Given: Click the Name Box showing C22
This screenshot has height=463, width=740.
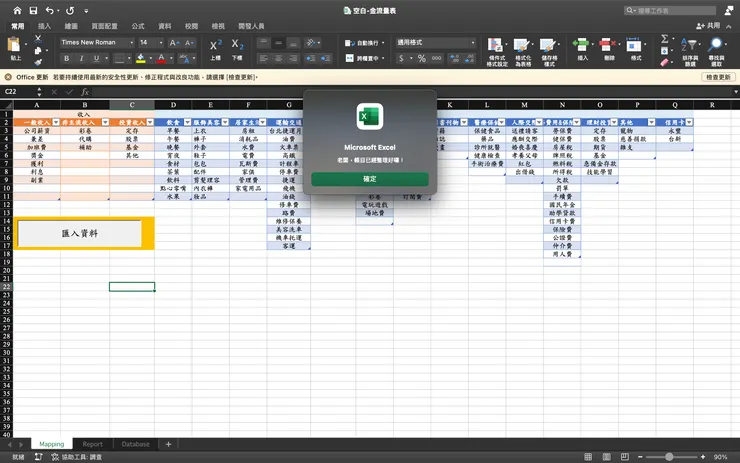Looking at the screenshot, I should point(28,91).
